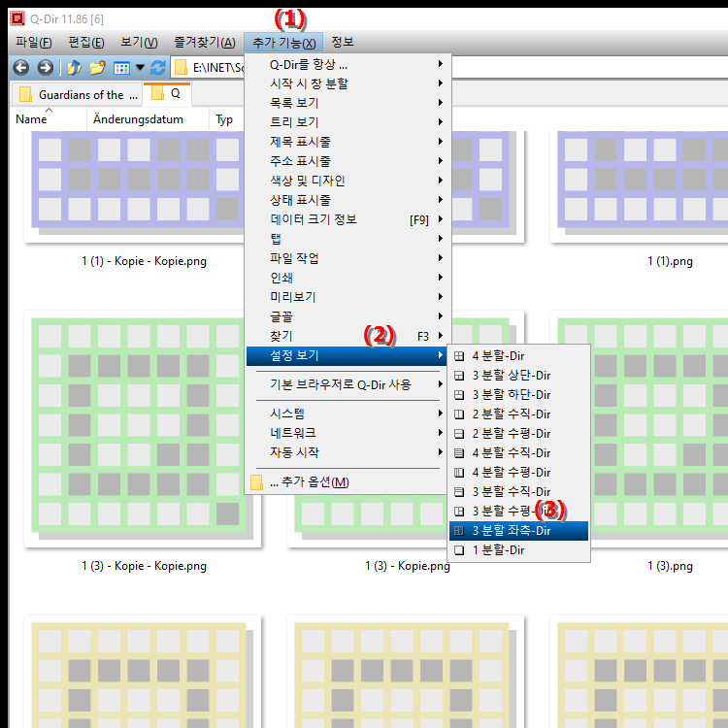Sort by the Typ column header

point(224,119)
